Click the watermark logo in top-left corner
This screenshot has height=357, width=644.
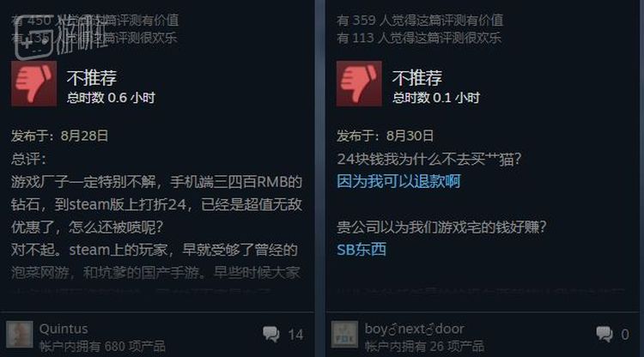click(62, 38)
